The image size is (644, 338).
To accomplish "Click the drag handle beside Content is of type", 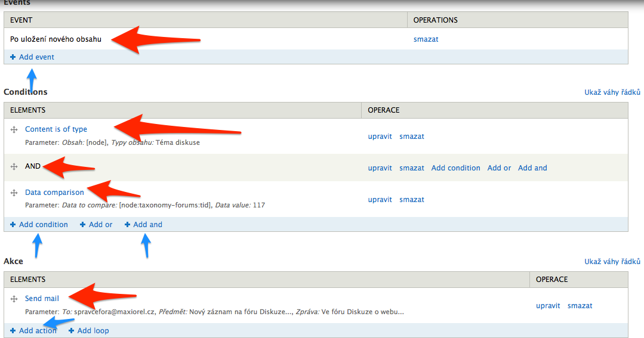I will coord(14,129).
